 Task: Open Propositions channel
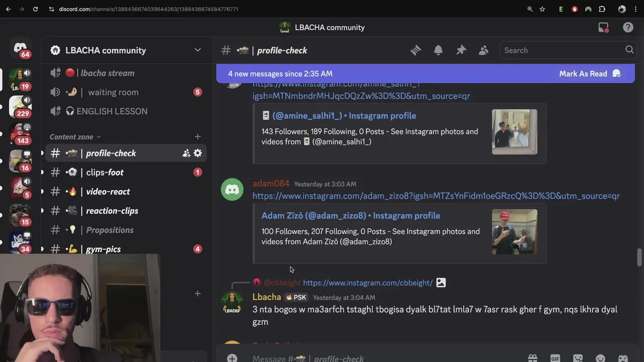pyautogui.click(x=126, y=230)
